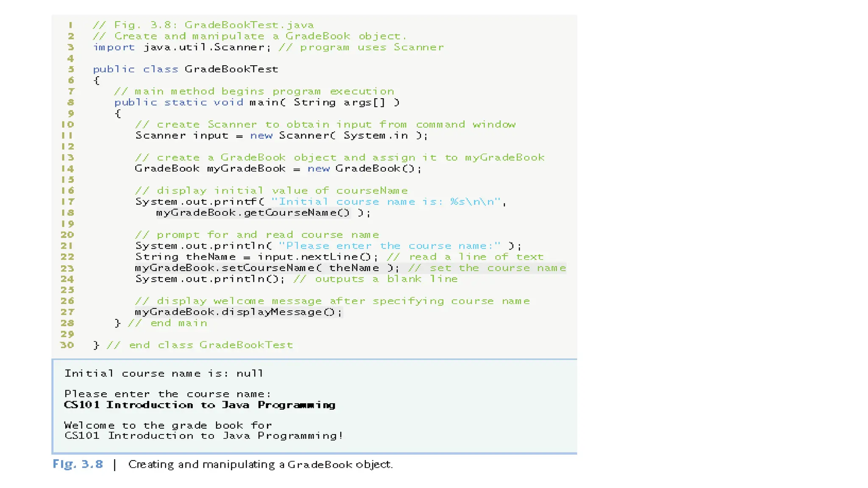Screen dimensions: 868x488
Task: Click 'System.out.println();' on line 24
Action: [x=210, y=279]
